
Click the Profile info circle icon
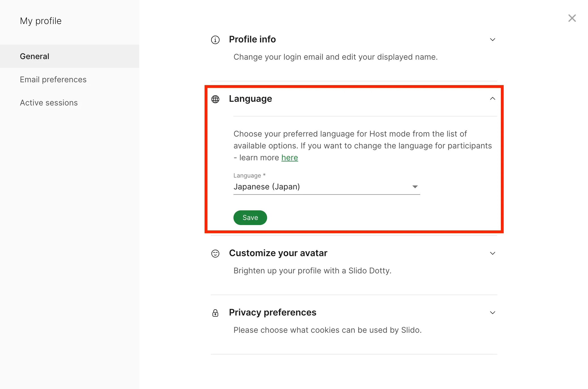215,40
